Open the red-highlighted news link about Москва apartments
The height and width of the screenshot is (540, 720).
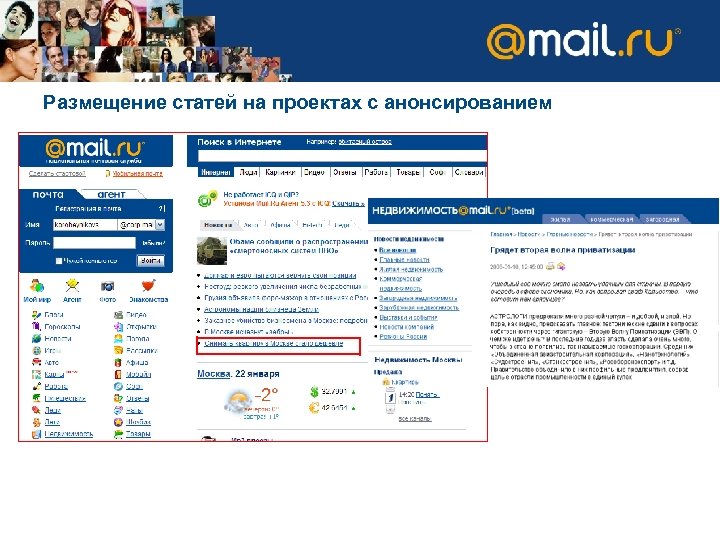274,343
